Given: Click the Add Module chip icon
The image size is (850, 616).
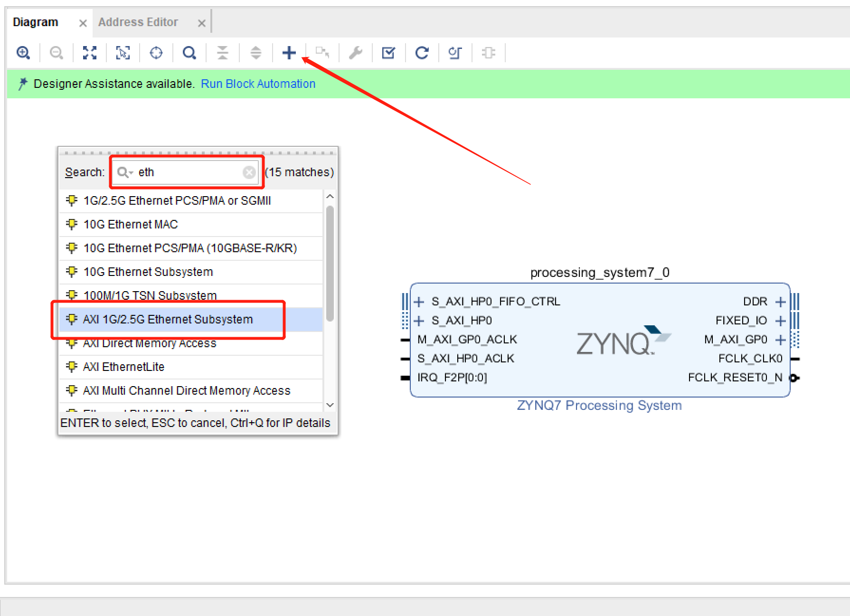Looking at the screenshot, I should 489,53.
